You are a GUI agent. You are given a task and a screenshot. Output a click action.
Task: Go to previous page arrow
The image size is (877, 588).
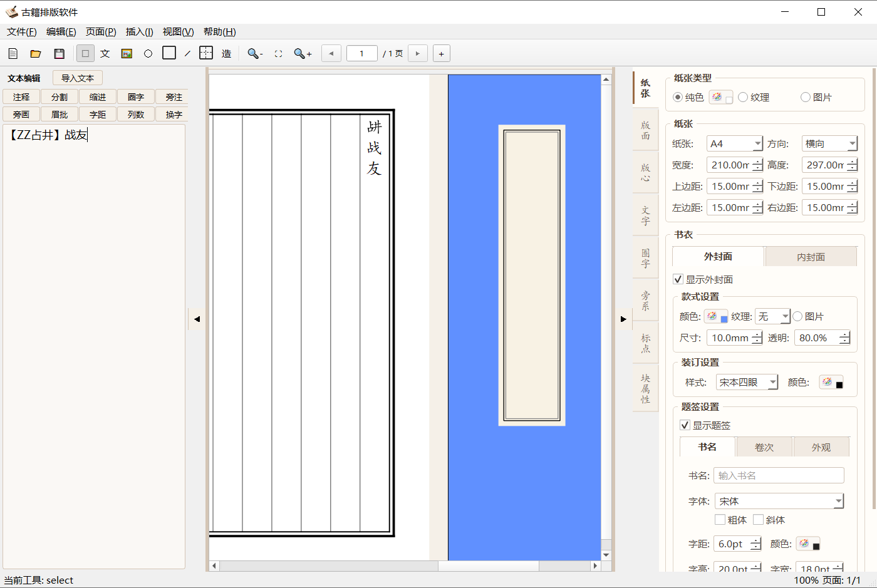click(x=331, y=54)
